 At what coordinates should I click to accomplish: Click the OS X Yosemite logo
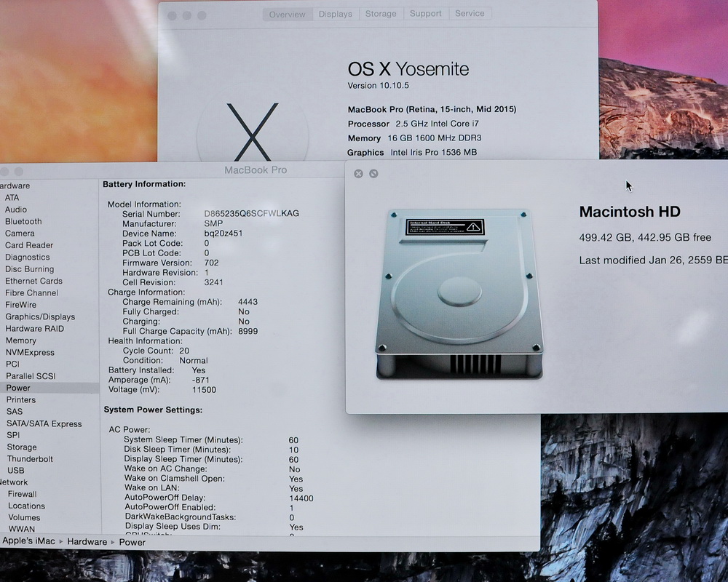click(253, 132)
